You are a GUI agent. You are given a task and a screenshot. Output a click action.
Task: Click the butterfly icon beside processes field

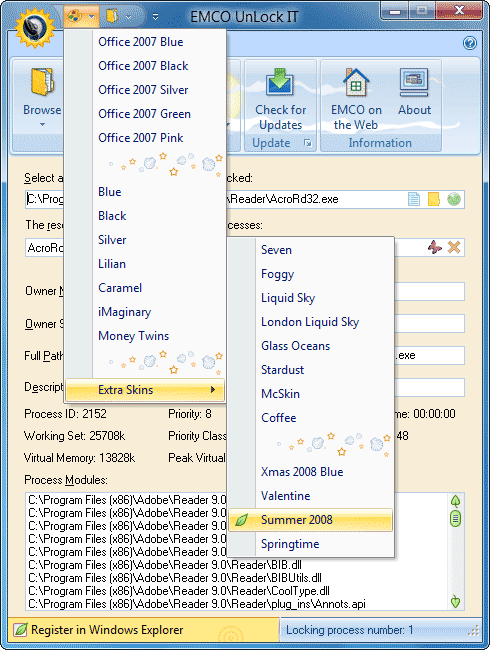click(434, 247)
